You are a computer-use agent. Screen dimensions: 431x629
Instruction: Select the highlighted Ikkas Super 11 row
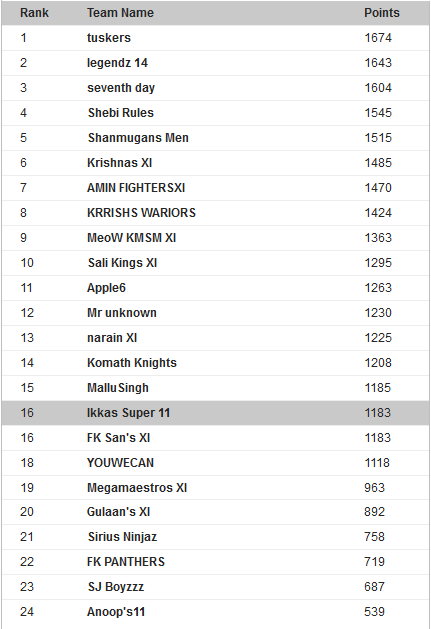(216, 413)
